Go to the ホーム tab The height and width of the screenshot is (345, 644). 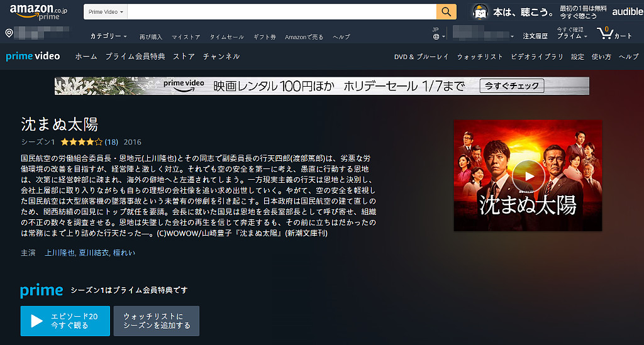86,57
